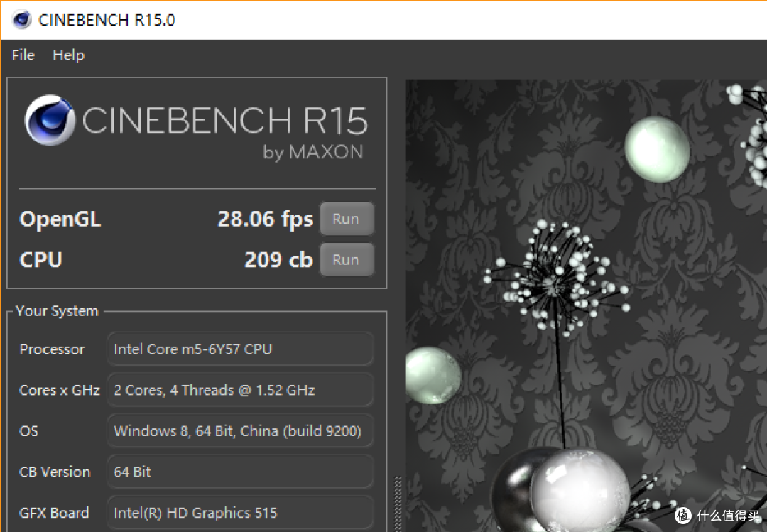Click the CPU label

(40, 259)
